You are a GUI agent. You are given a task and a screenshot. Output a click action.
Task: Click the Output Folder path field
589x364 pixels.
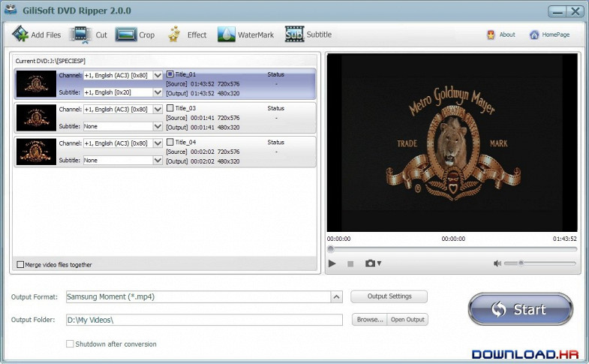(x=204, y=320)
